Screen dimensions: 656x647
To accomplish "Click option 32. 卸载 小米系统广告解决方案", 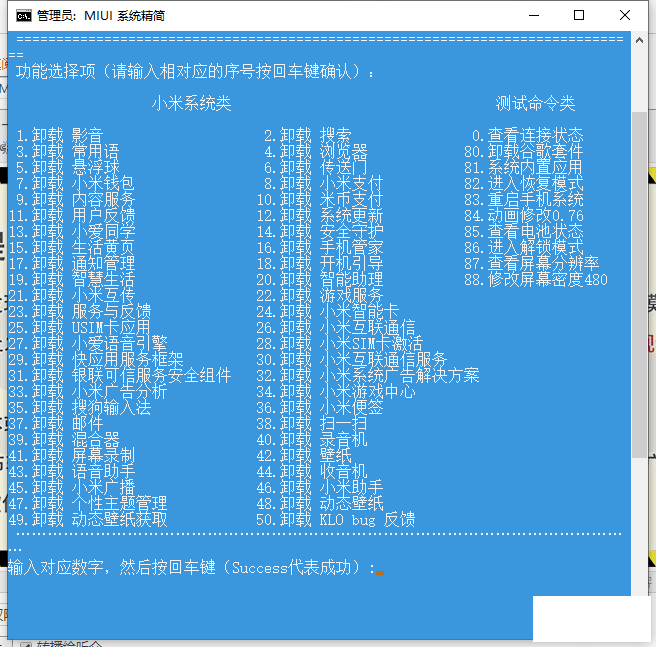I will pyautogui.click(x=367, y=375).
